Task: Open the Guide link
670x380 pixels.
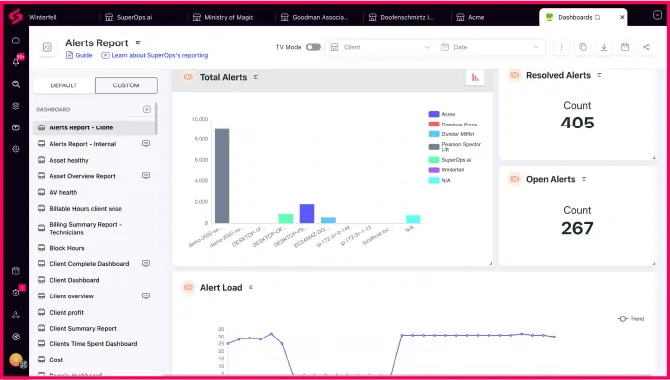Action: [79, 55]
